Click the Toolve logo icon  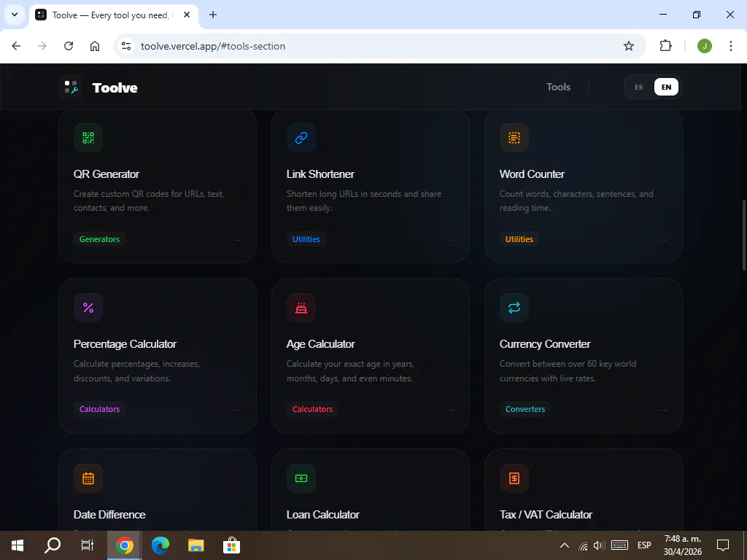(71, 87)
